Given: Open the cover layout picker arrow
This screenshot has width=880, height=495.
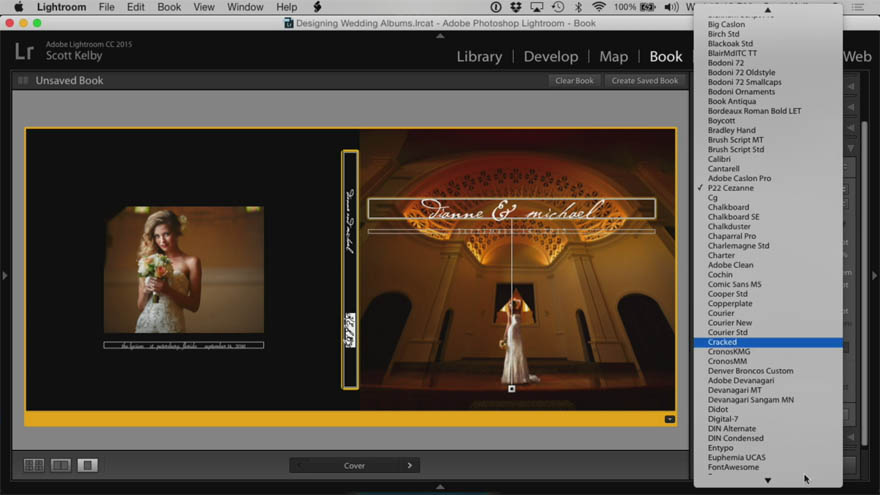Looking at the screenshot, I should pyautogui.click(x=670, y=419).
